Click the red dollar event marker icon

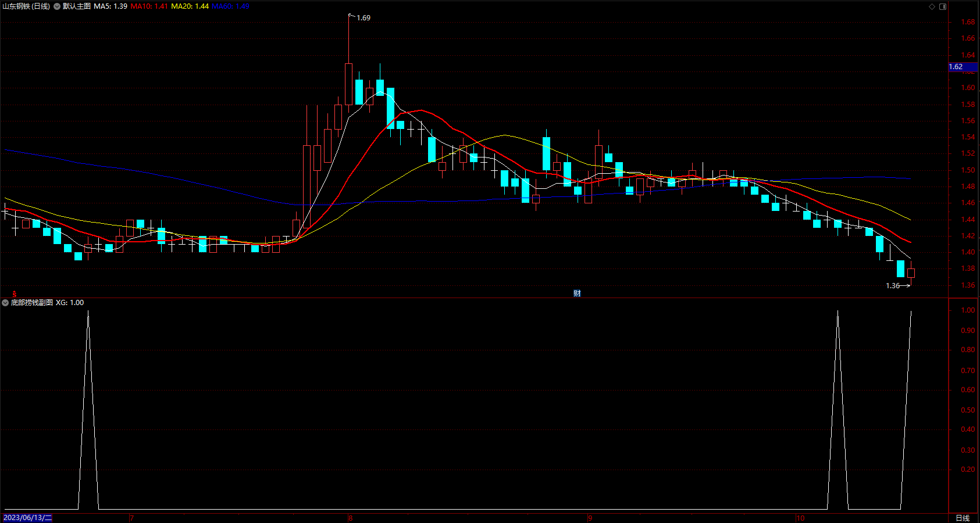pyautogui.click(x=15, y=294)
